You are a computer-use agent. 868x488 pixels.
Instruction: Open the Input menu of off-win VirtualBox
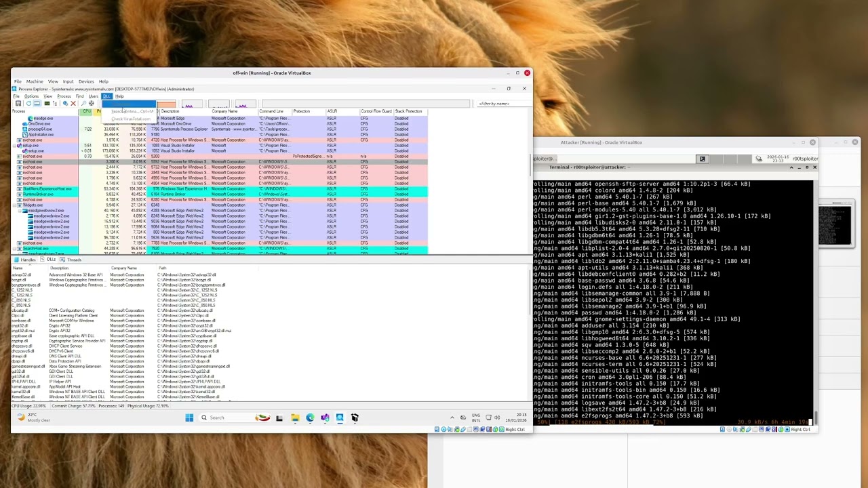pyautogui.click(x=68, y=81)
